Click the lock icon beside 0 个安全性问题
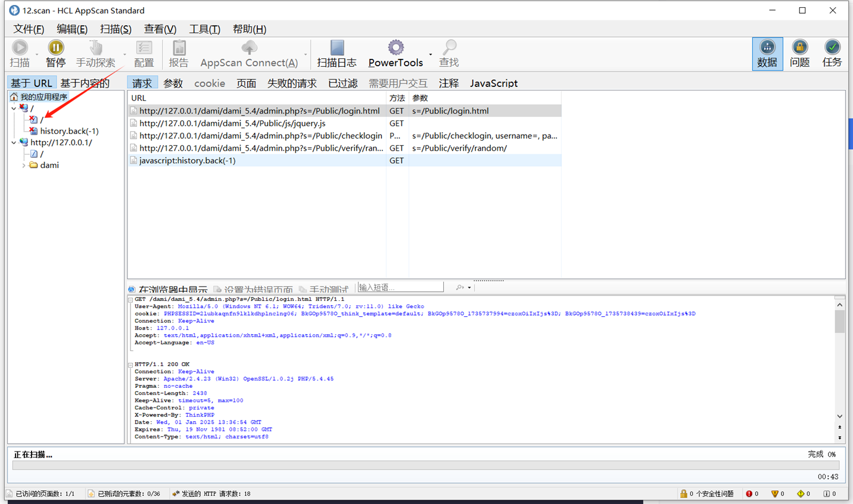853x504 pixels. coord(684,493)
